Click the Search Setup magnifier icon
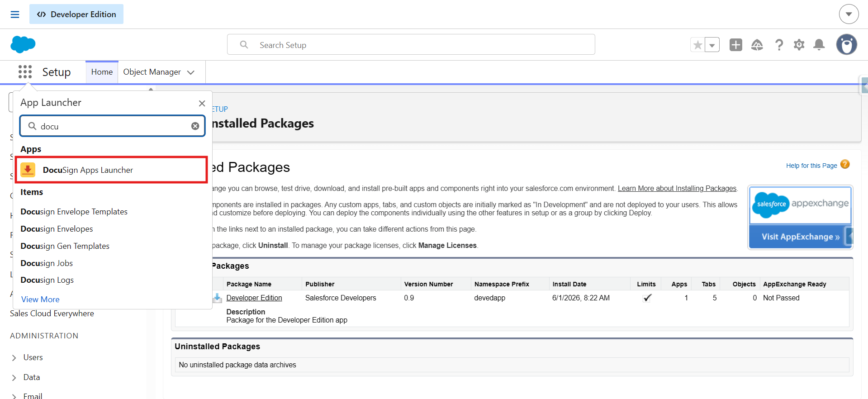Image resolution: width=868 pixels, height=399 pixels. point(244,45)
